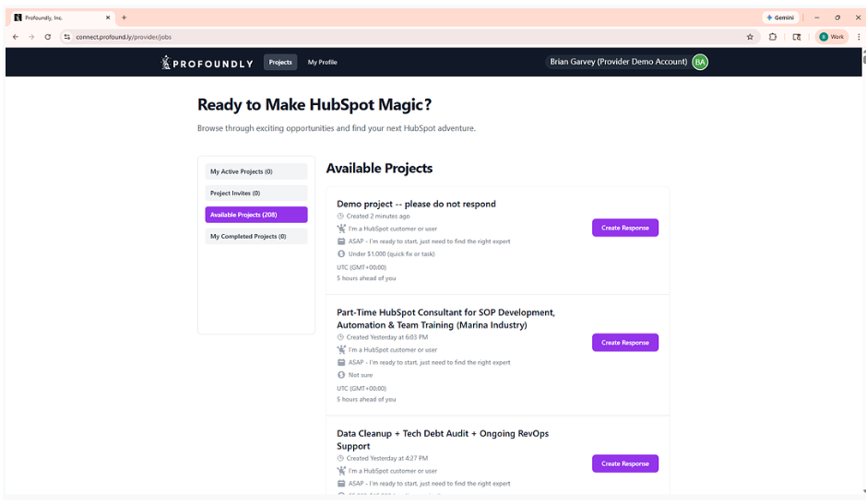Click browser forward arrow
This screenshot has height=504, width=866.
tap(31, 37)
